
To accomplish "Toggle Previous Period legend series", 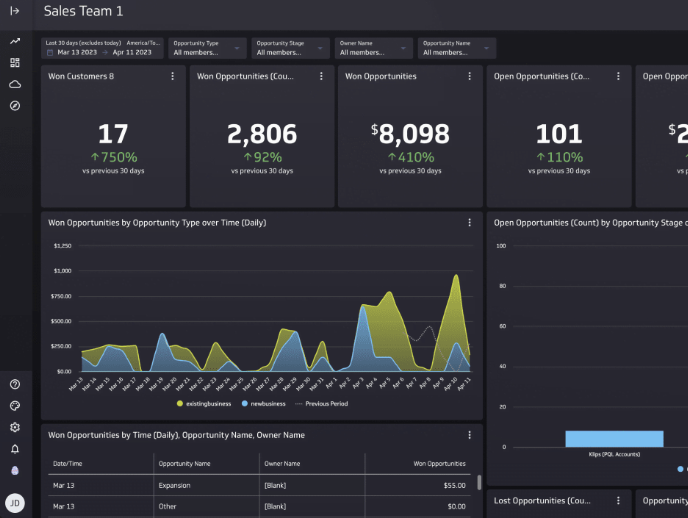I will [x=322, y=404].
